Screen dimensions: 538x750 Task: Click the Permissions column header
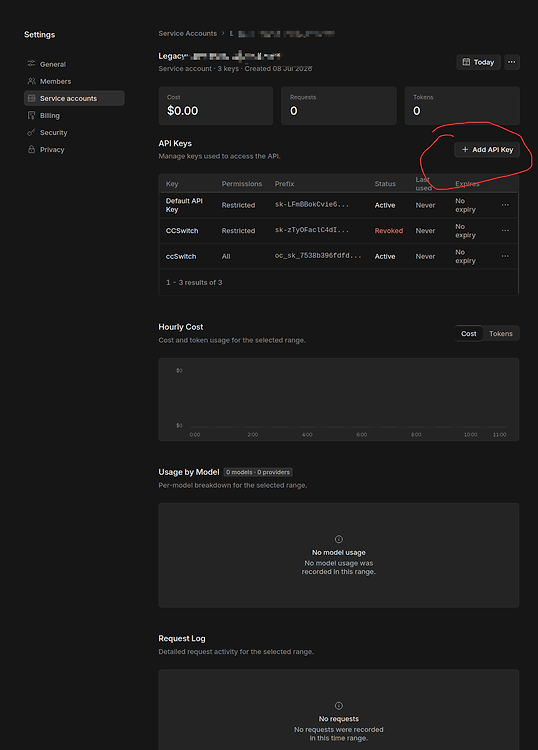coord(242,184)
